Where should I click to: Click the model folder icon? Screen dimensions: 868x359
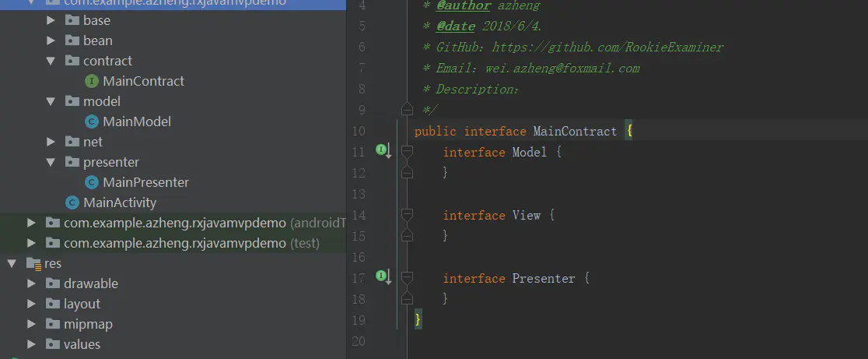72,101
